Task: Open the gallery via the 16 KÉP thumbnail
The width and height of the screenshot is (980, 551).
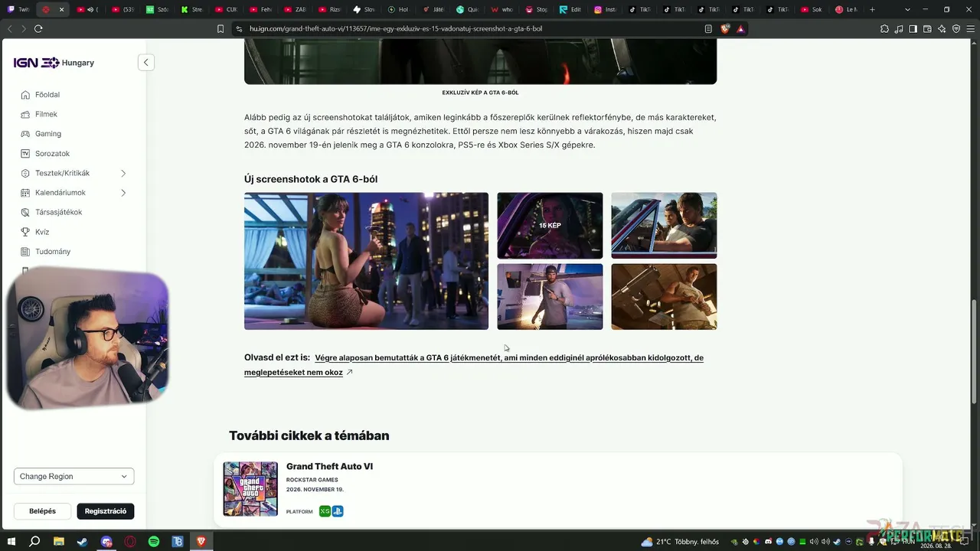Action: tap(550, 226)
